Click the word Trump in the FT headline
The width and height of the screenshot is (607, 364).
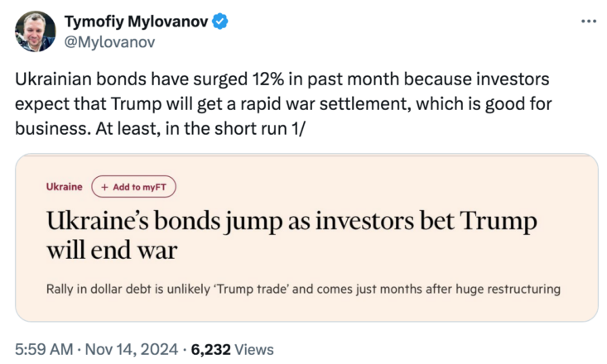coord(499,221)
